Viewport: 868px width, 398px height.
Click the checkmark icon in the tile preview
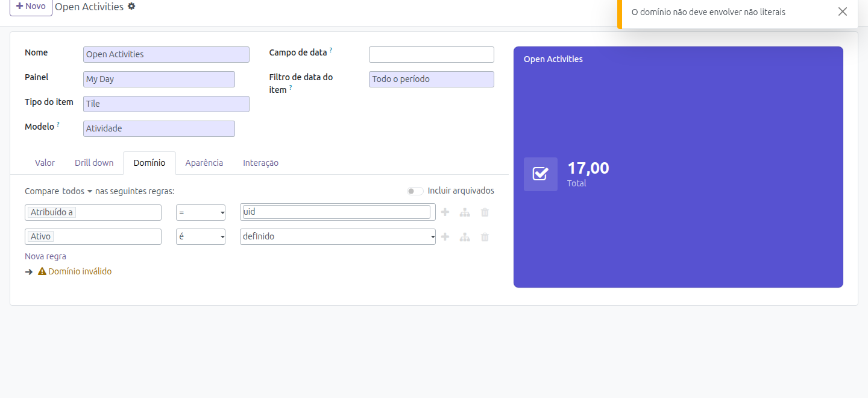(541, 174)
